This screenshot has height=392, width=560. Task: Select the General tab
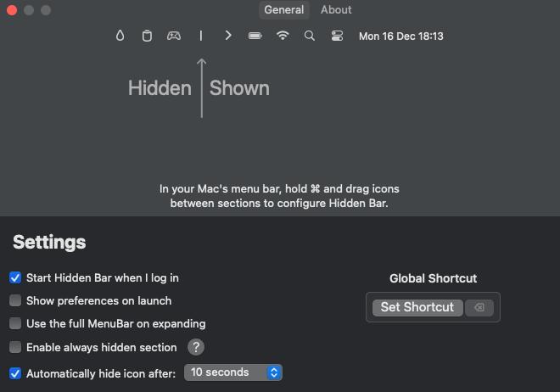point(283,10)
